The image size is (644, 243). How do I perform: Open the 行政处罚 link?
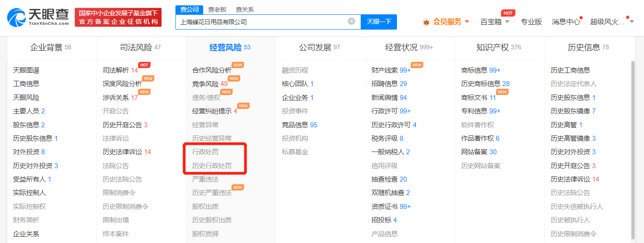tap(205, 152)
